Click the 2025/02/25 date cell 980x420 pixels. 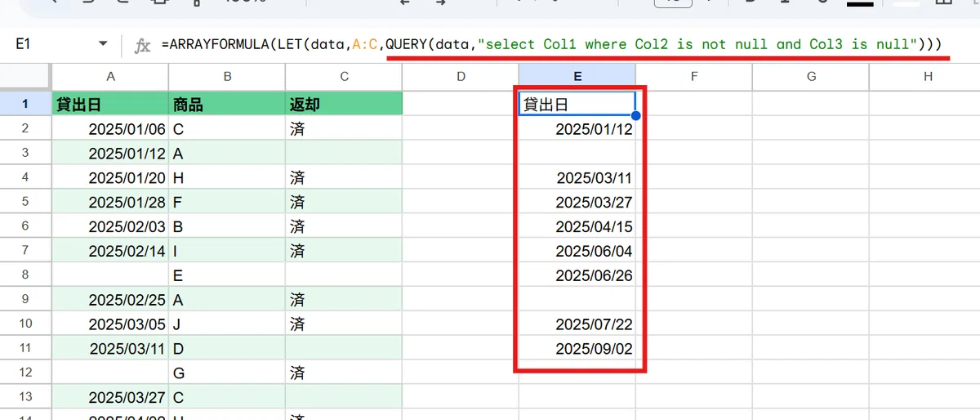[110, 300]
